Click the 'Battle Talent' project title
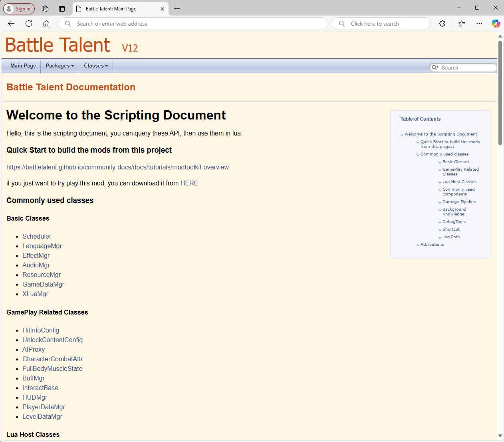The image size is (504, 442). 58,45
